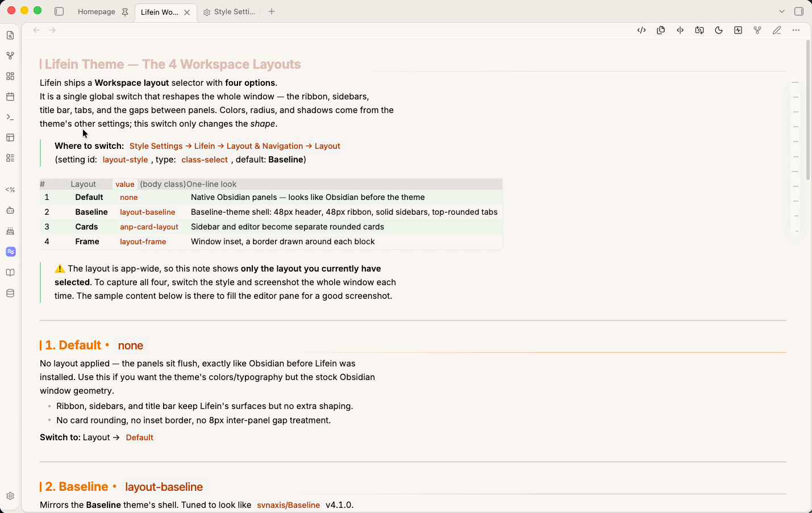812x513 pixels.
Task: Click 'layout-style' inline code
Action: click(x=125, y=160)
